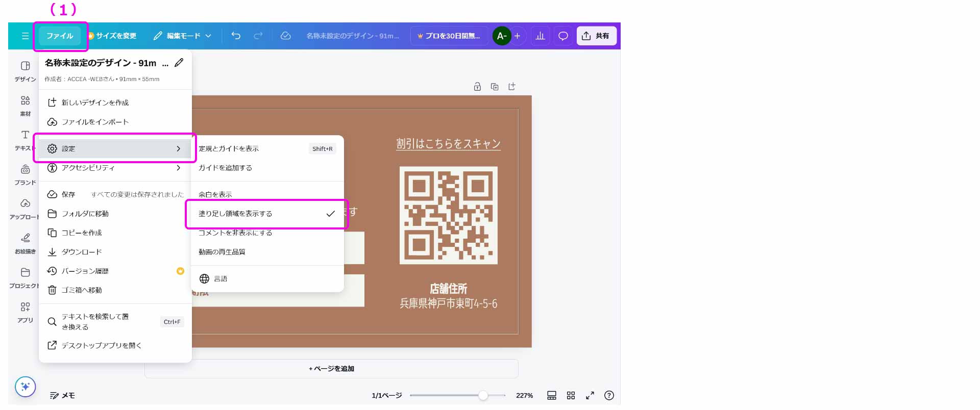This screenshot has width=980, height=410.
Task: Open the ブランド sidebar panel
Action: point(25,175)
